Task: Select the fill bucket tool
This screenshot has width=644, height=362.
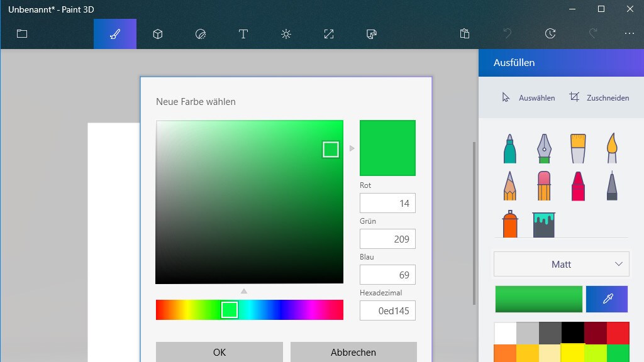Action: click(x=543, y=223)
